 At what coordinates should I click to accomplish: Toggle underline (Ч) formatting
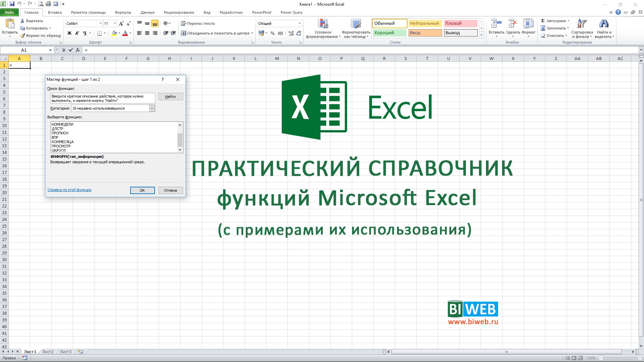point(85,33)
